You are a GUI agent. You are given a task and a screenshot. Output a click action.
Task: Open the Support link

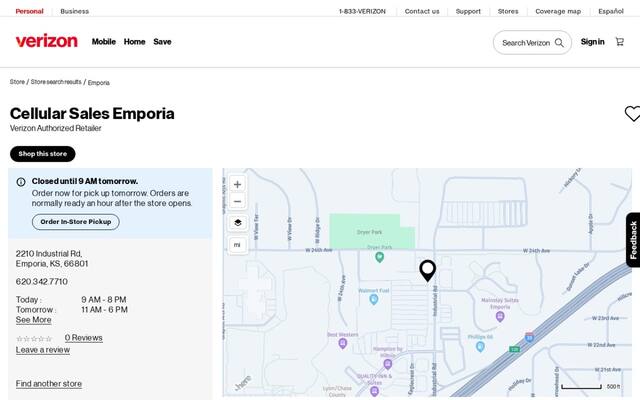468,11
